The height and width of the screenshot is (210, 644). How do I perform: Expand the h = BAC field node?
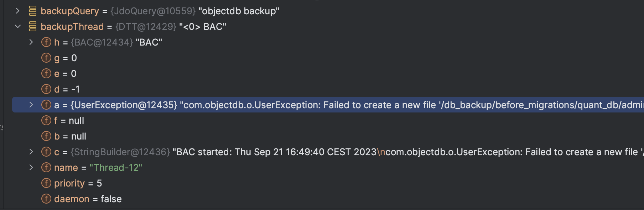(31, 42)
